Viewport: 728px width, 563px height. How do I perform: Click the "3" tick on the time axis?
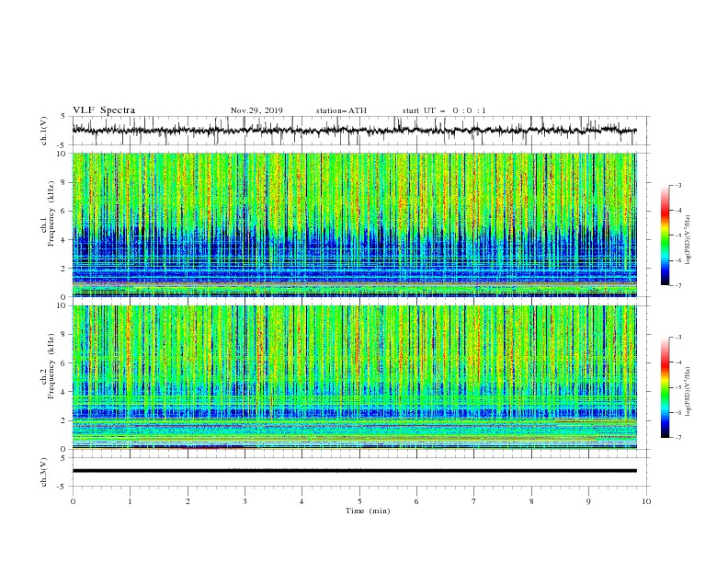[x=245, y=501]
